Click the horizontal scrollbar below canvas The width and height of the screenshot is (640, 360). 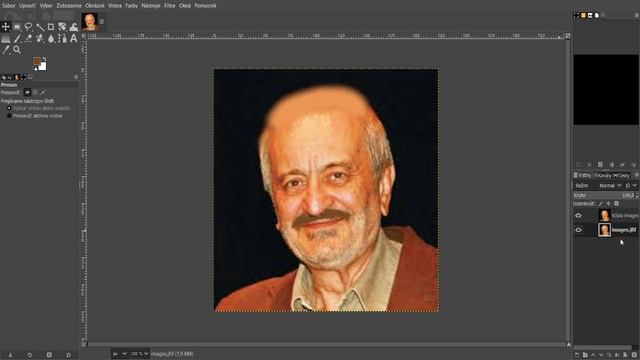coord(326,344)
